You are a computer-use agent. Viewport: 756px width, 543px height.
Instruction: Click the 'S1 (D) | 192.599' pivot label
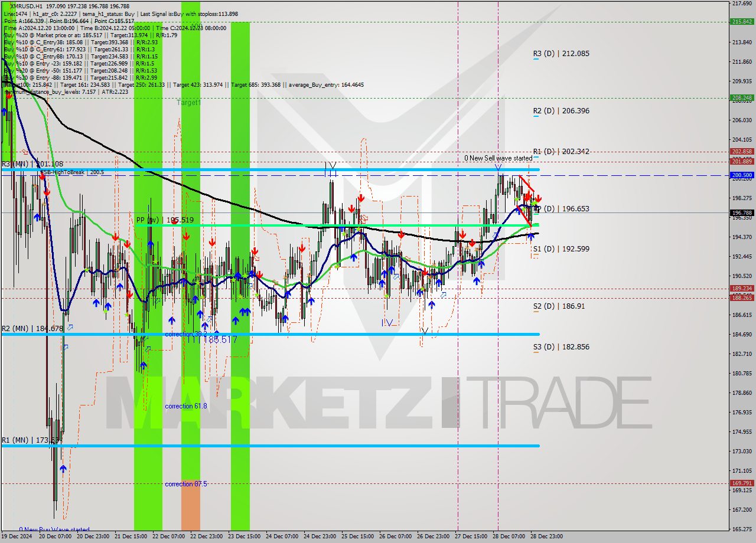point(561,249)
